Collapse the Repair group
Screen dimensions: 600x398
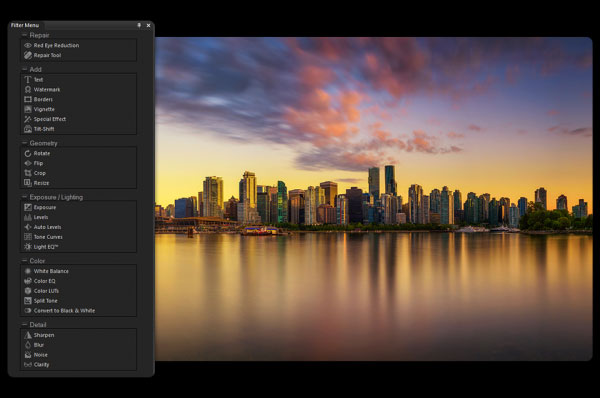(x=24, y=35)
